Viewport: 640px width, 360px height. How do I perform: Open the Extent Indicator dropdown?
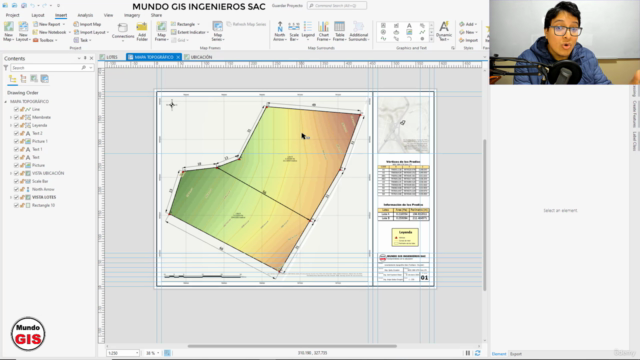pos(208,32)
